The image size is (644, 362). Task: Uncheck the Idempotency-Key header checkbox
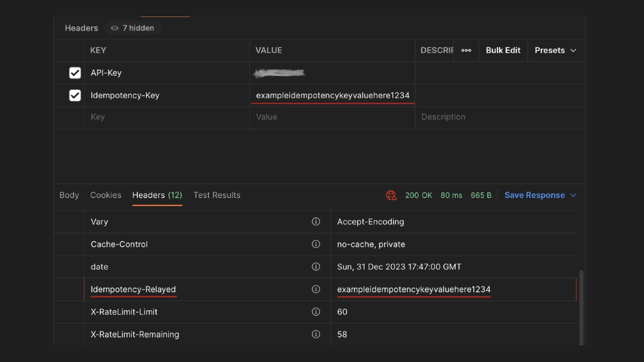click(75, 95)
